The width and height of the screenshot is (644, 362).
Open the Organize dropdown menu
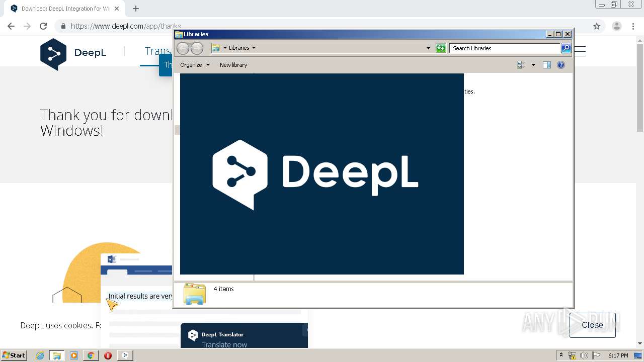[x=195, y=65]
